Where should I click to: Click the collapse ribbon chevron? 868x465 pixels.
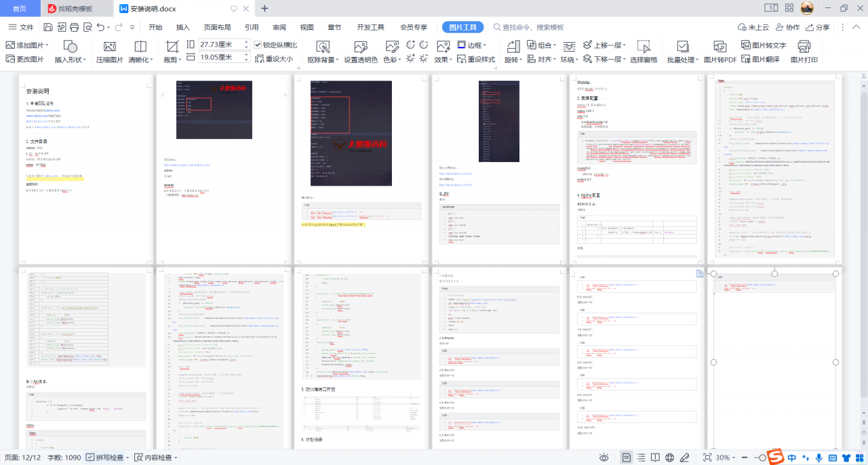tap(856, 27)
